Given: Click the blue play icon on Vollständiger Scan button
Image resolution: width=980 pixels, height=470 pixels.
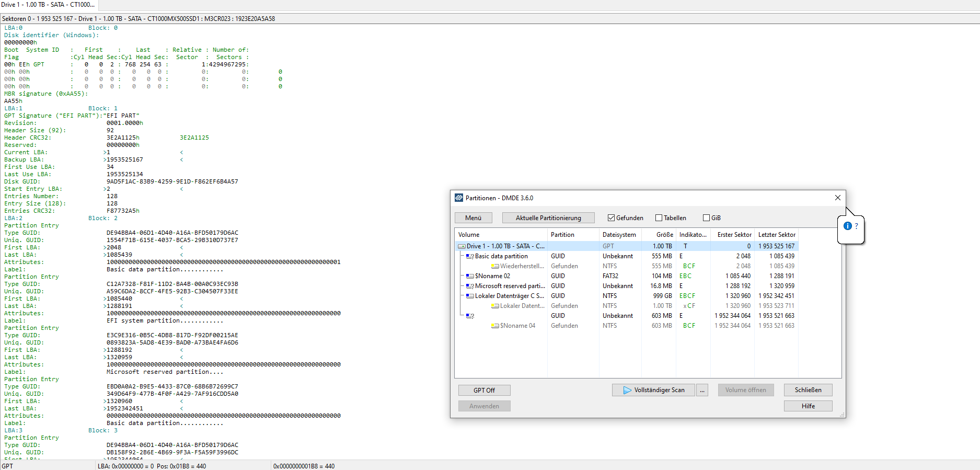Looking at the screenshot, I should (x=627, y=390).
